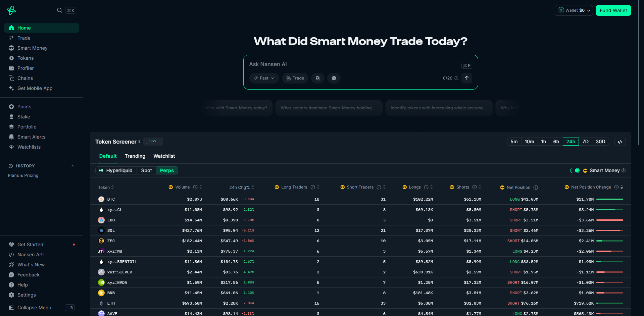Set timeframe to 10m
The image size is (644, 316).
click(529, 142)
